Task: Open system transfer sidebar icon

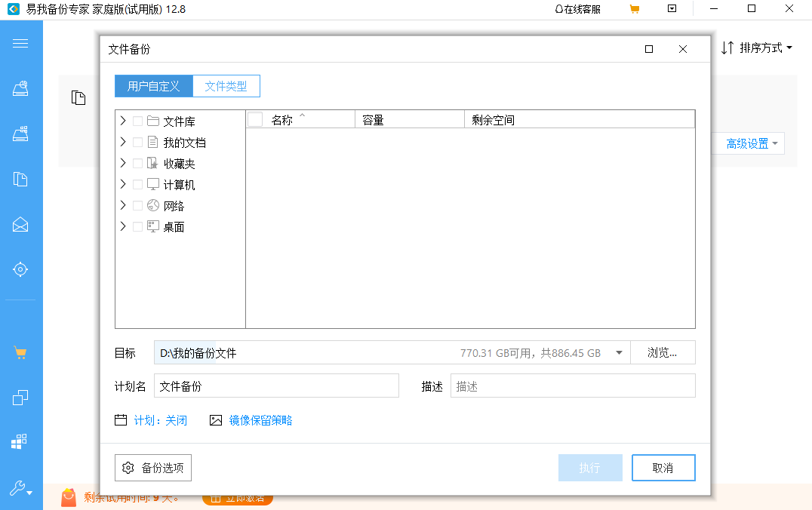Action: (19, 441)
